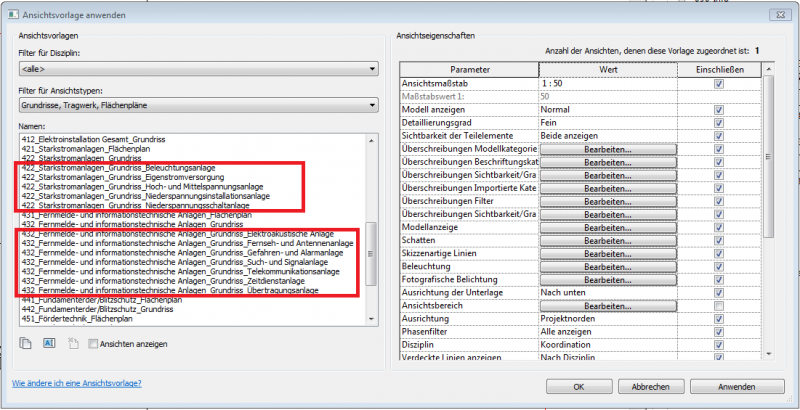Image resolution: width=800 pixels, height=410 pixels.
Task: Uncheck Einschließen for Ansichtsmaßstab
Action: coord(718,84)
